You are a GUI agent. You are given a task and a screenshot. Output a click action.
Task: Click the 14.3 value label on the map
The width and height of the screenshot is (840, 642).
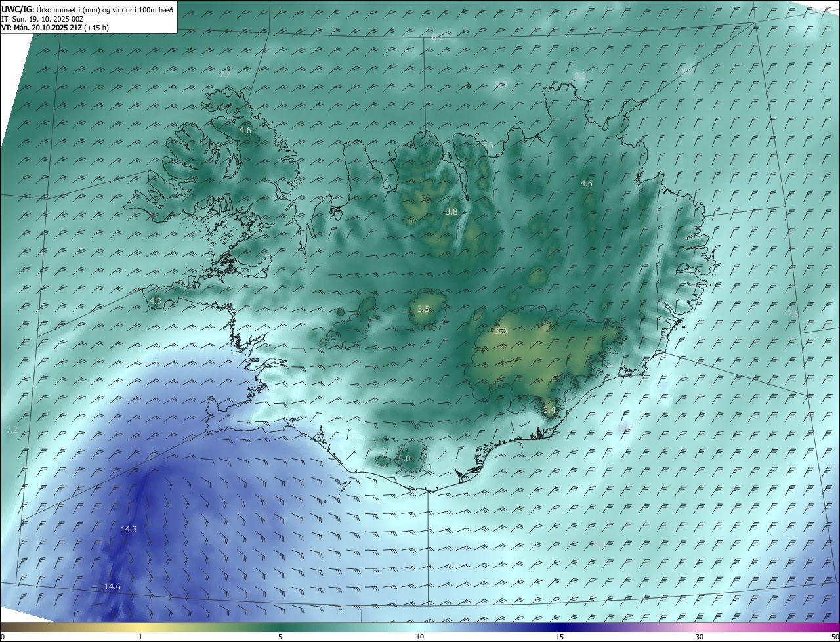point(129,529)
